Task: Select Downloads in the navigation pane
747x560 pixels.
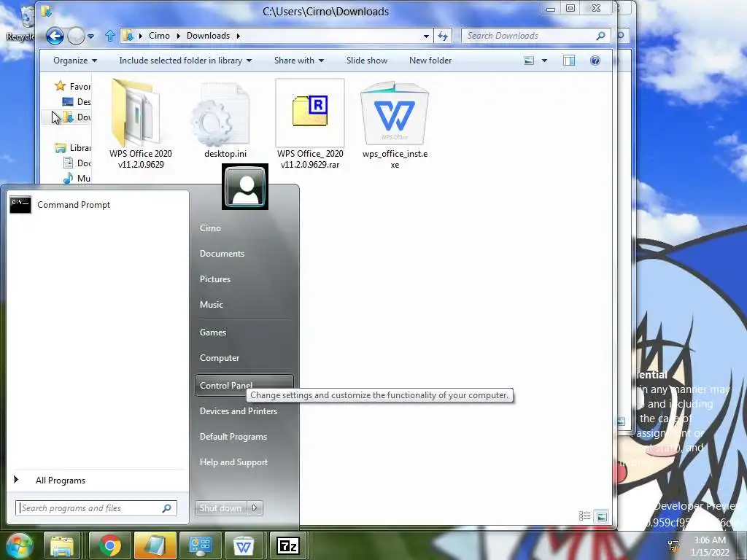Action: pos(77,117)
